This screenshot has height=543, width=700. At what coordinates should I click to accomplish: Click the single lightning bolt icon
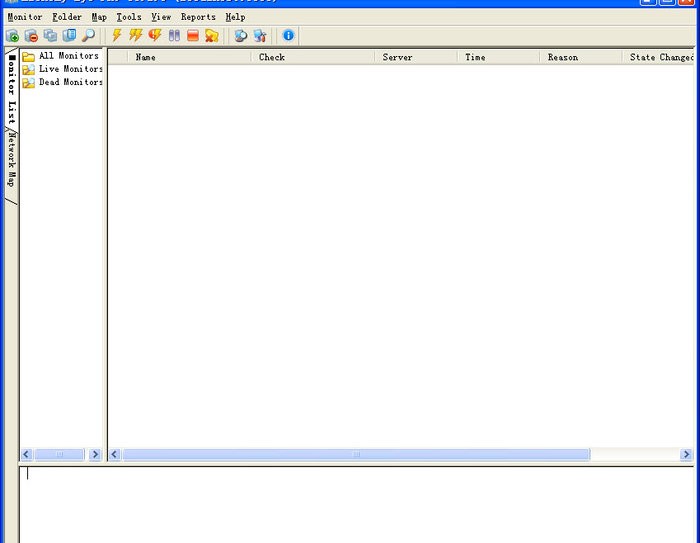(117, 35)
